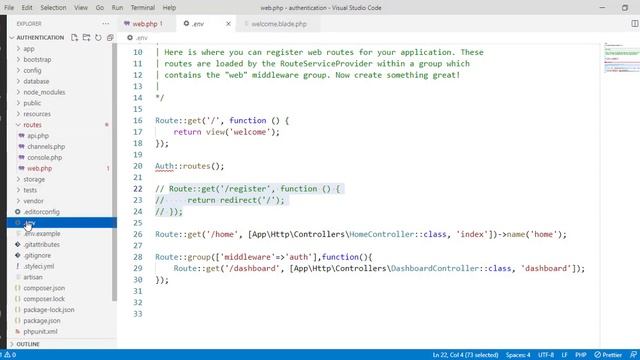Click the split editor icon
Image resolution: width=640 pixels, height=360 pixels.
635,24
